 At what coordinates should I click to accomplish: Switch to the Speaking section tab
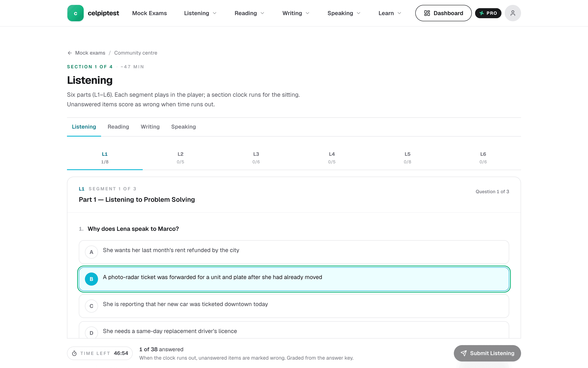click(x=184, y=127)
